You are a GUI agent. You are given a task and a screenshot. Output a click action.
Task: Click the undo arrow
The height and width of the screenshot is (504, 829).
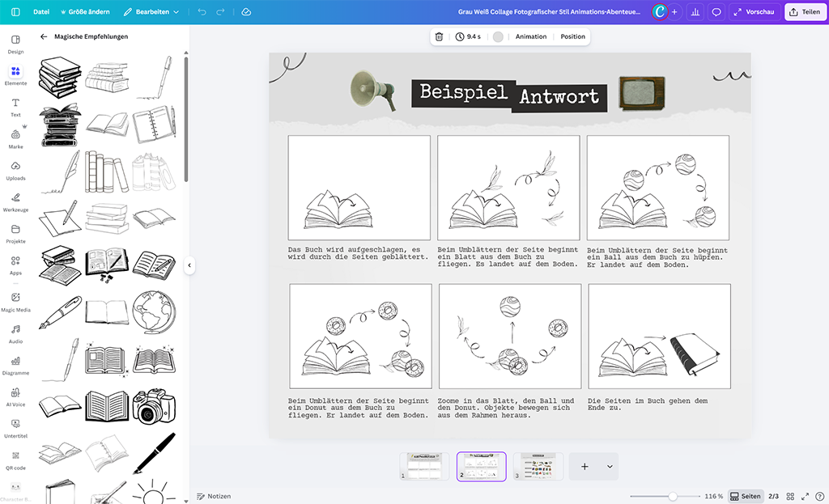[202, 11]
